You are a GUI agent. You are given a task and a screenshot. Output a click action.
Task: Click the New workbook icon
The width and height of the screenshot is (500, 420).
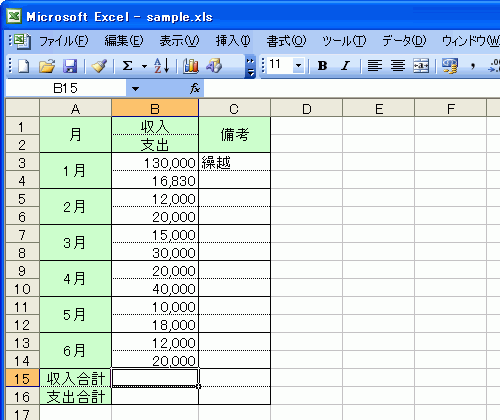coord(23,66)
